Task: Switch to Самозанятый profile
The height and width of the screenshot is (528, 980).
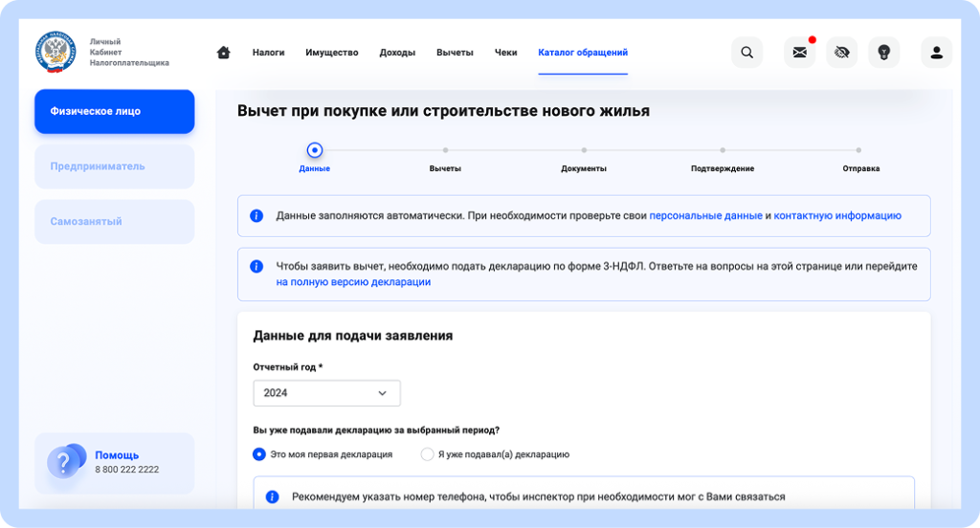Action: click(x=115, y=221)
